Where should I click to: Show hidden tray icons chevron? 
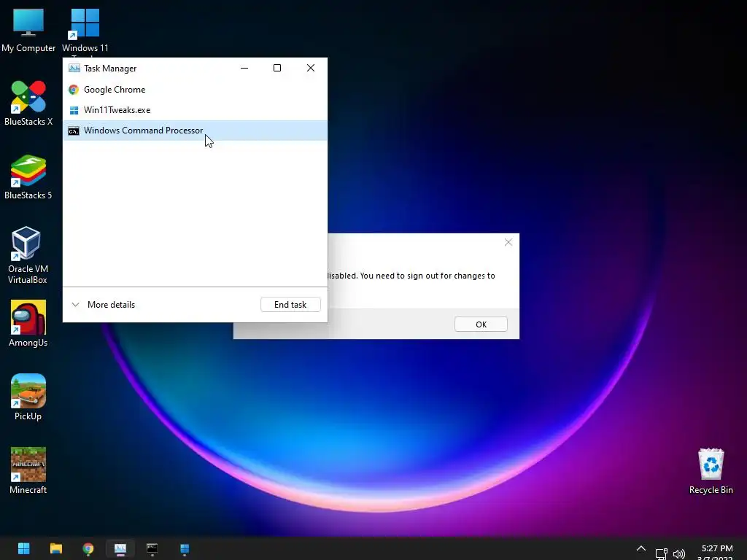pos(641,548)
